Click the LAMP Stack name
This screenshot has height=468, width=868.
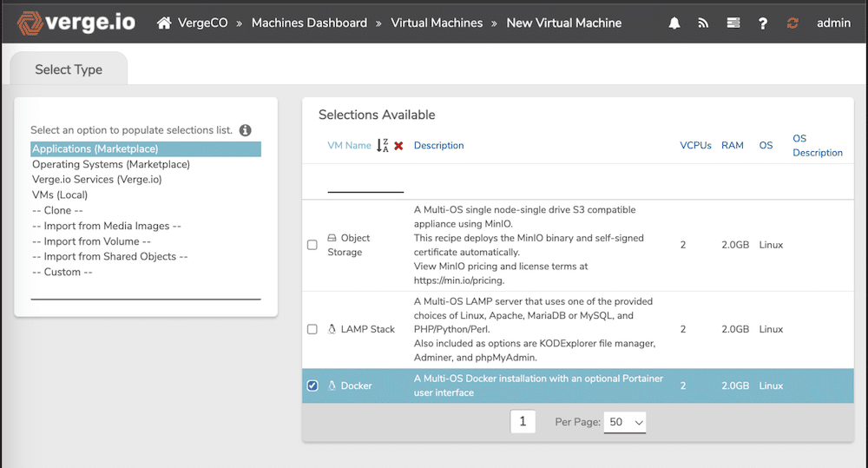(x=368, y=329)
